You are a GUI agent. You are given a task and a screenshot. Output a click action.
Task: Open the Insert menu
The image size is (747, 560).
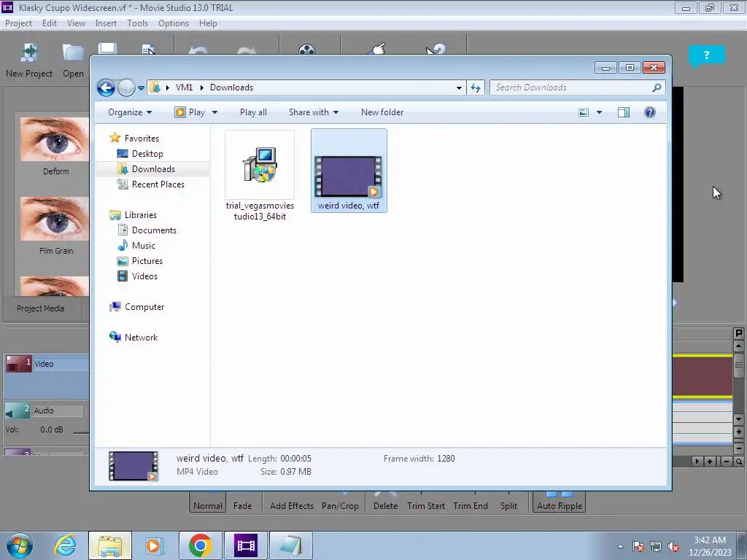pos(106,23)
